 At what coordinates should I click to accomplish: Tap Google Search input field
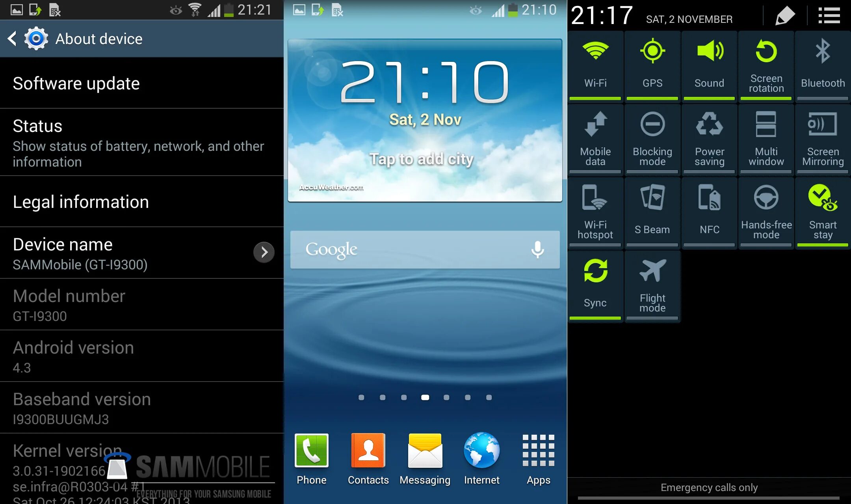424,250
